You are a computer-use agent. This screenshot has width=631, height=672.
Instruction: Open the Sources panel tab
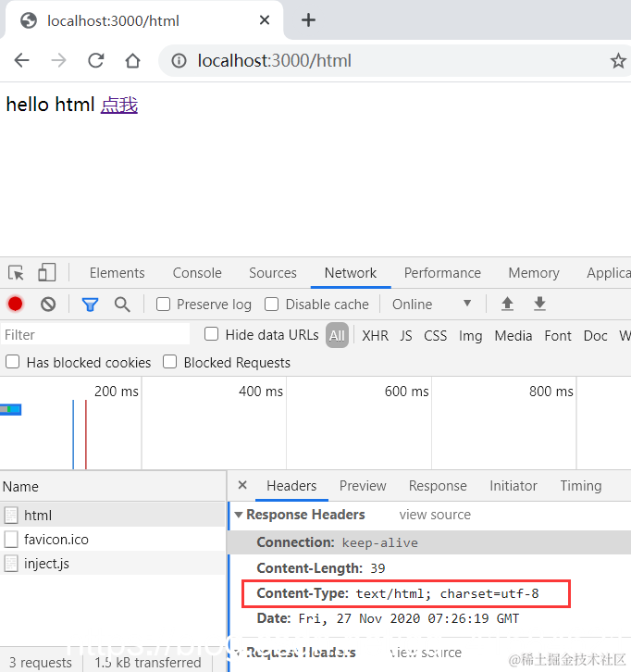pos(273,273)
